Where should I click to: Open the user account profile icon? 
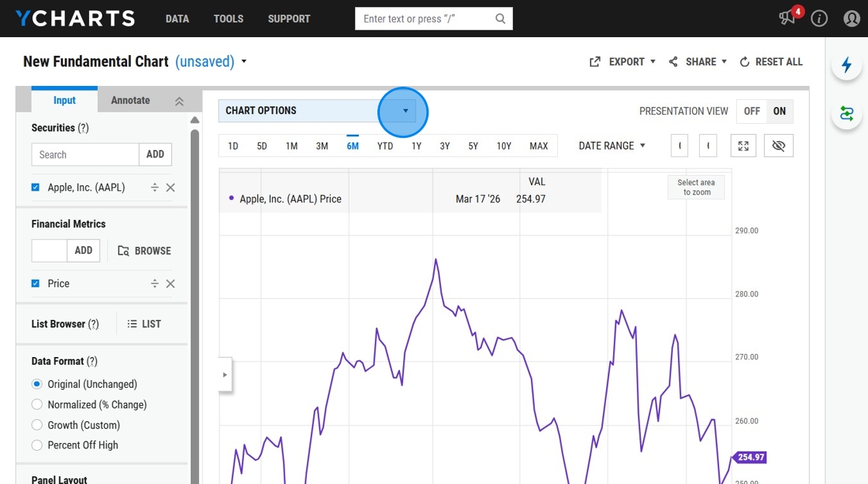(x=852, y=19)
